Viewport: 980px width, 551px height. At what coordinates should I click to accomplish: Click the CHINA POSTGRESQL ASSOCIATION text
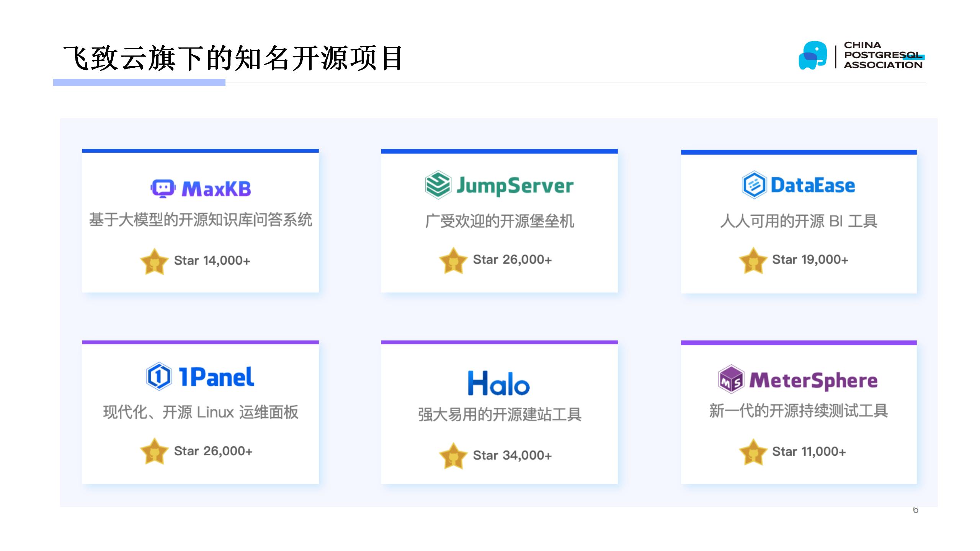(883, 55)
